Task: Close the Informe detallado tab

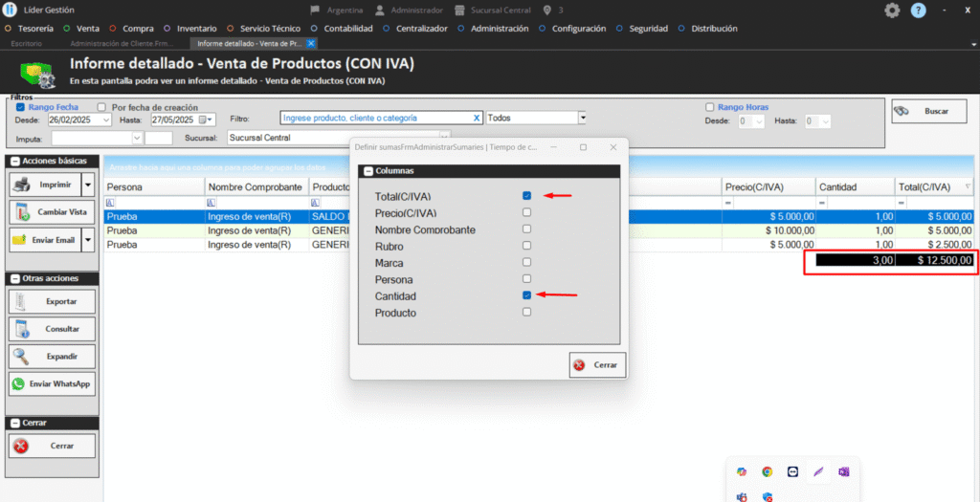Action: [x=311, y=43]
